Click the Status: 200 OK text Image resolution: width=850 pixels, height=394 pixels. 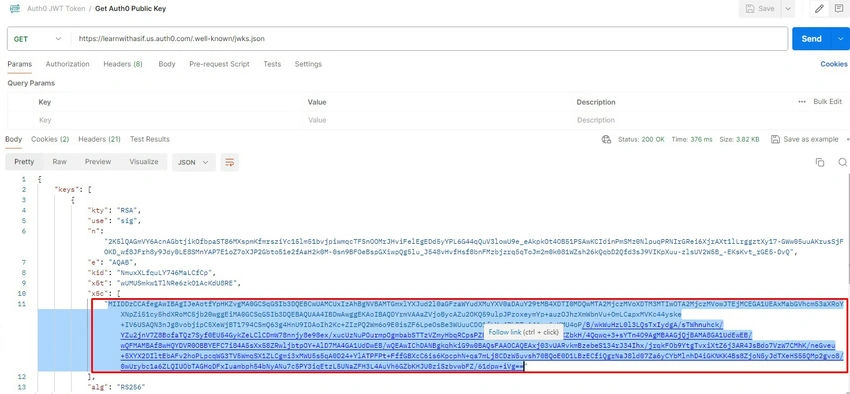tap(641, 140)
